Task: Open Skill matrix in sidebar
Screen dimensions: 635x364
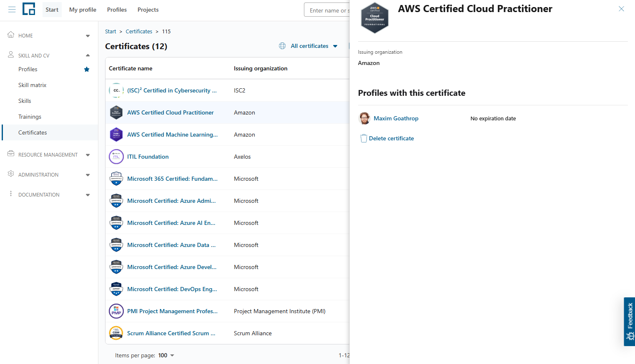Action: tap(33, 85)
